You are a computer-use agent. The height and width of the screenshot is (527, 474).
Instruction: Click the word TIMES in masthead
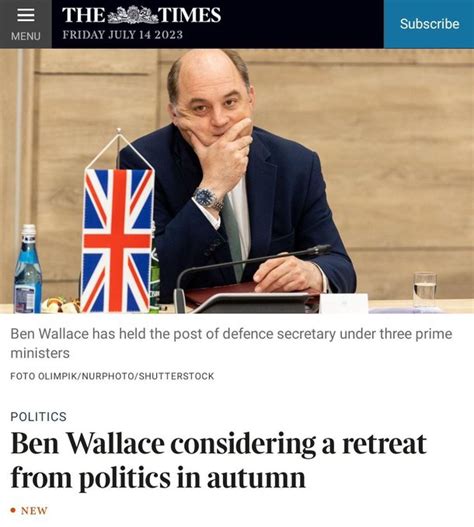pos(190,15)
